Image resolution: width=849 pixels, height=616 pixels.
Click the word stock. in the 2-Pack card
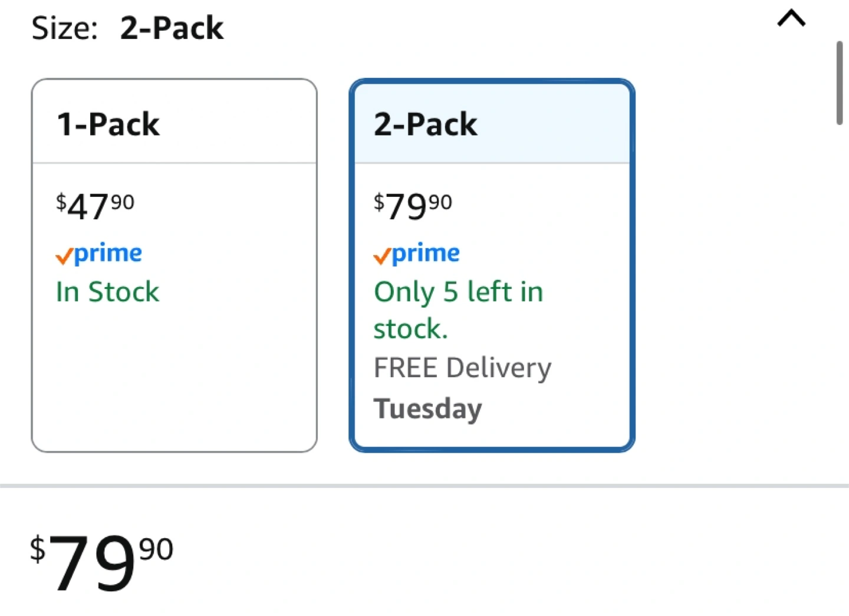[411, 329]
